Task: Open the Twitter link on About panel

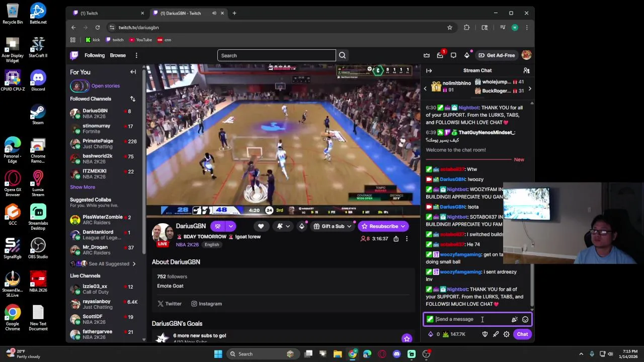Action: coord(170,304)
